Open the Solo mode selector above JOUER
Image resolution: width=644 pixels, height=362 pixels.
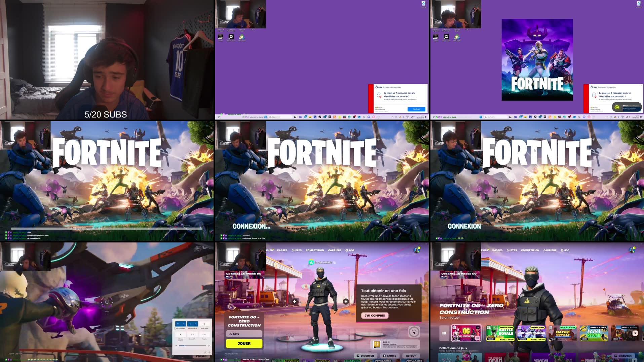244,334
